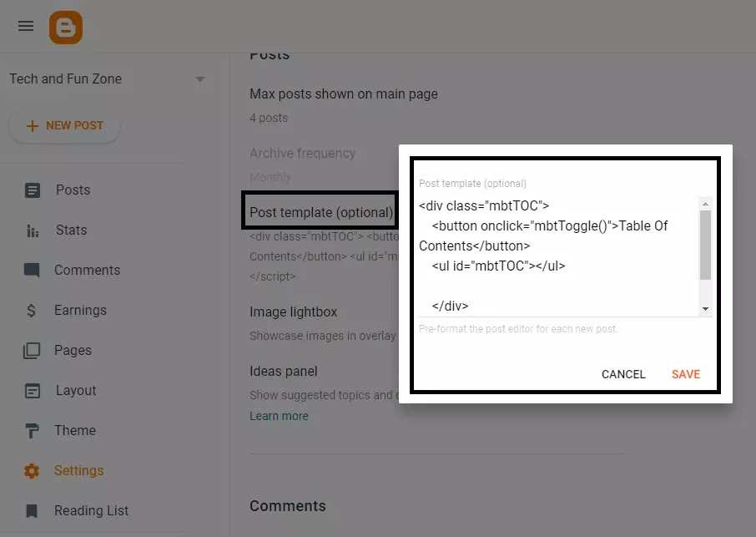Screen dimensions: 756x537
Task: Click the Ideas panel setting
Action: pos(284,371)
